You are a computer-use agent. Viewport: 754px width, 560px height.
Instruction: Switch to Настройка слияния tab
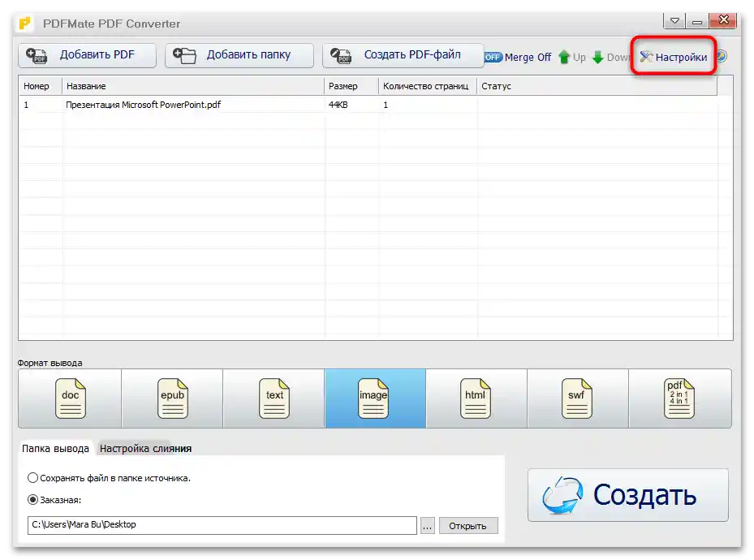(x=145, y=449)
